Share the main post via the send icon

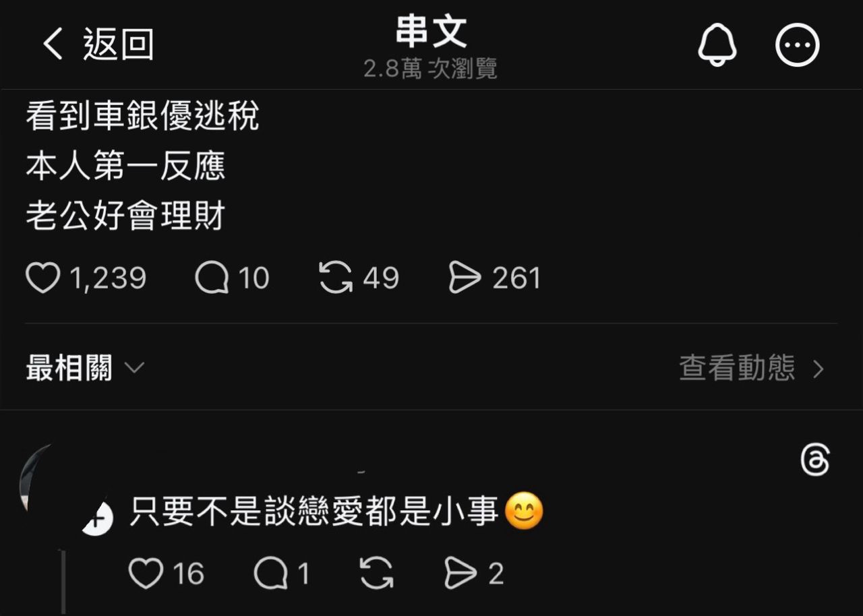465,278
